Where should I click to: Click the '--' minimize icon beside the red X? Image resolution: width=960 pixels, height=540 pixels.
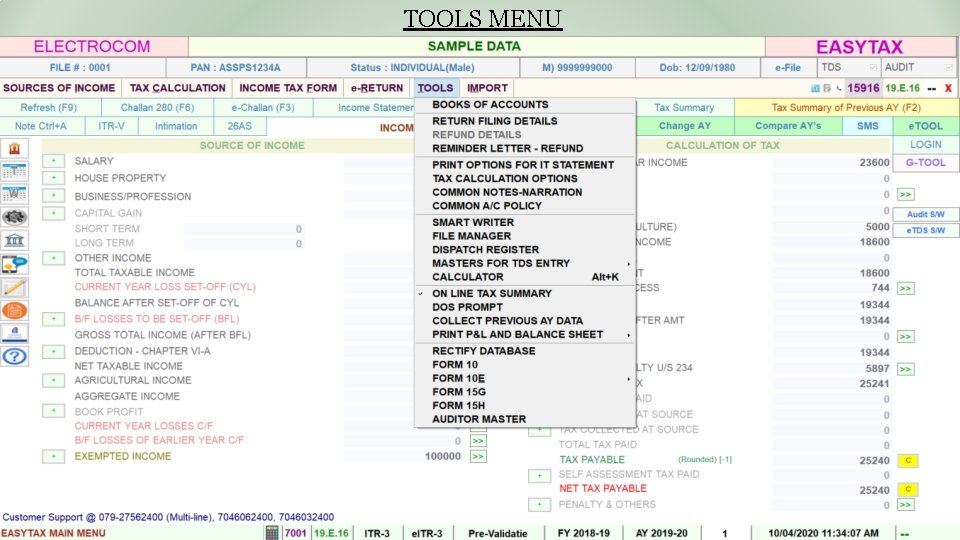coord(931,89)
